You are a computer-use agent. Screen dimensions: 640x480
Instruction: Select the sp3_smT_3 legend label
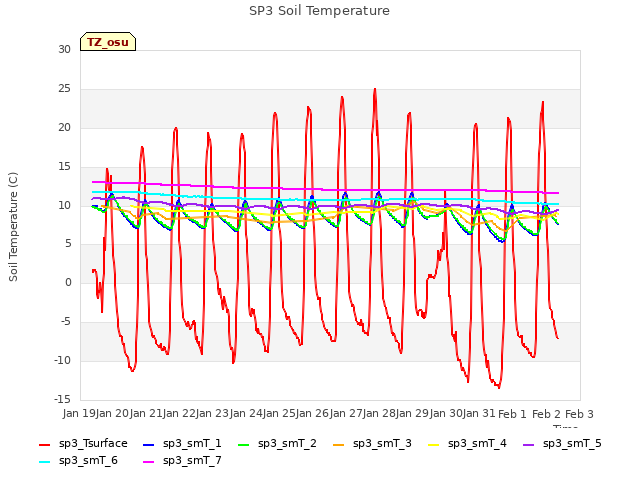pyautogui.click(x=382, y=444)
